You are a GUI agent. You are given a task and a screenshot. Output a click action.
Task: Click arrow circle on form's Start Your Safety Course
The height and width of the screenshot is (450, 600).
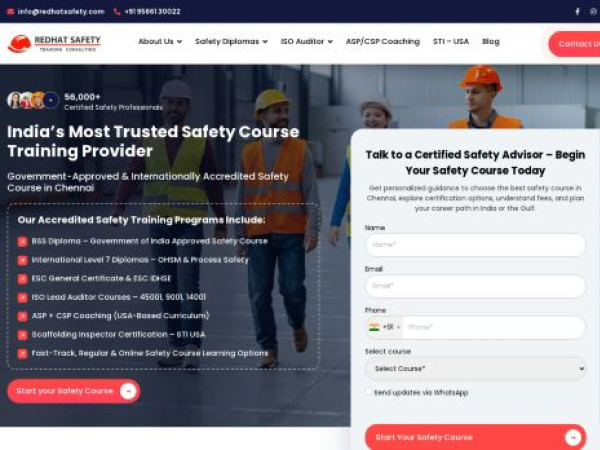point(573,437)
